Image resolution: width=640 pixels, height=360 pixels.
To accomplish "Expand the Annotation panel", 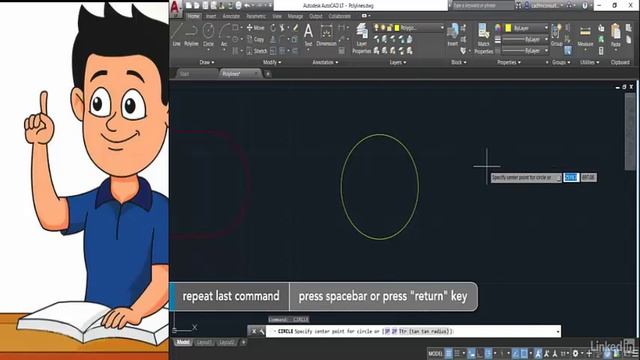I will [x=325, y=62].
